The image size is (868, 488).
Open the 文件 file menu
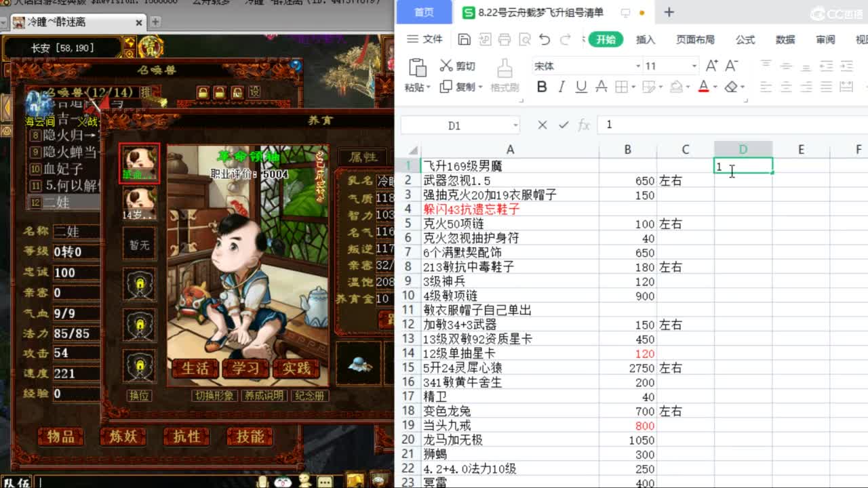(x=425, y=39)
